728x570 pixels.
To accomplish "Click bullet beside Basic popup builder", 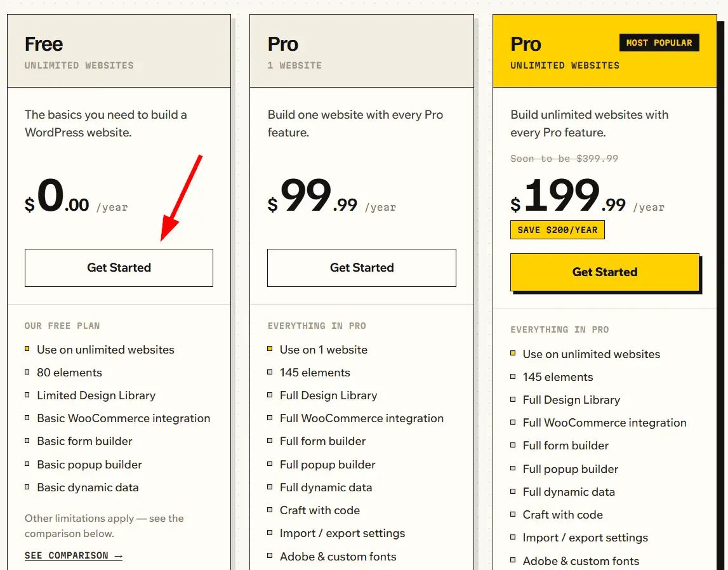I will [27, 464].
